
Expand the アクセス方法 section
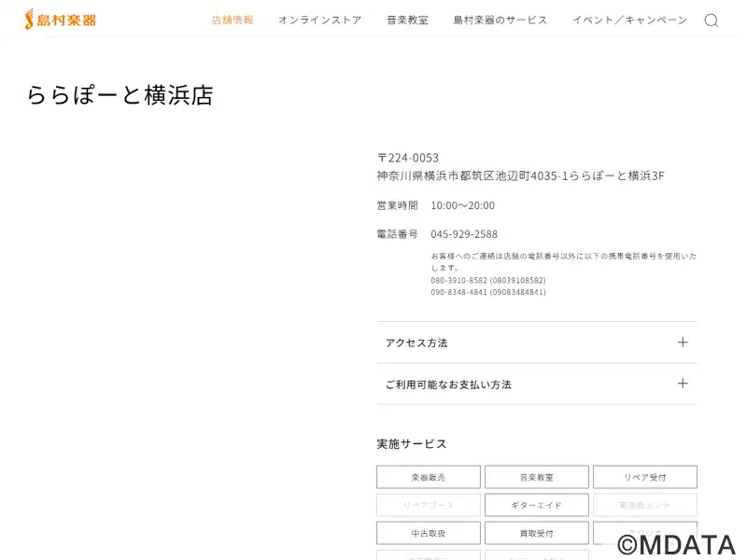pyautogui.click(x=536, y=343)
